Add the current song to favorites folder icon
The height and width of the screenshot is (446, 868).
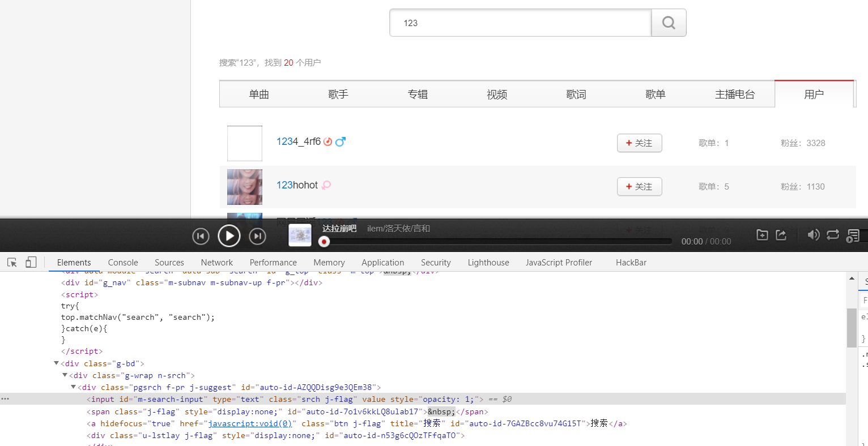coord(762,235)
